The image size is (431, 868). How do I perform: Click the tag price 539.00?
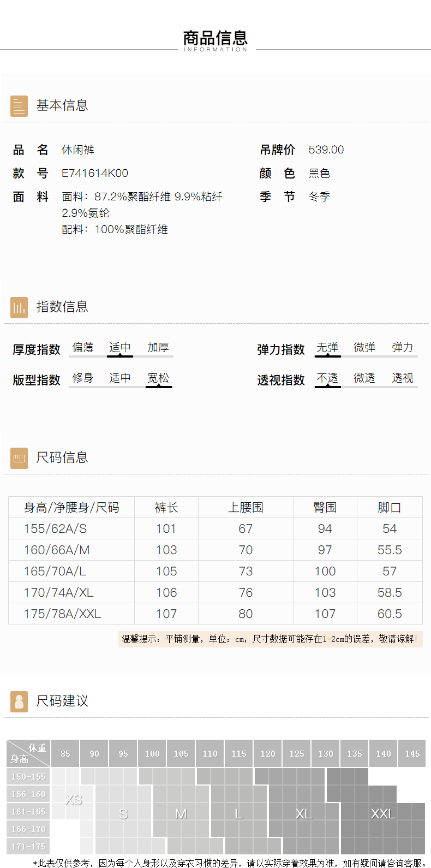coord(326,150)
